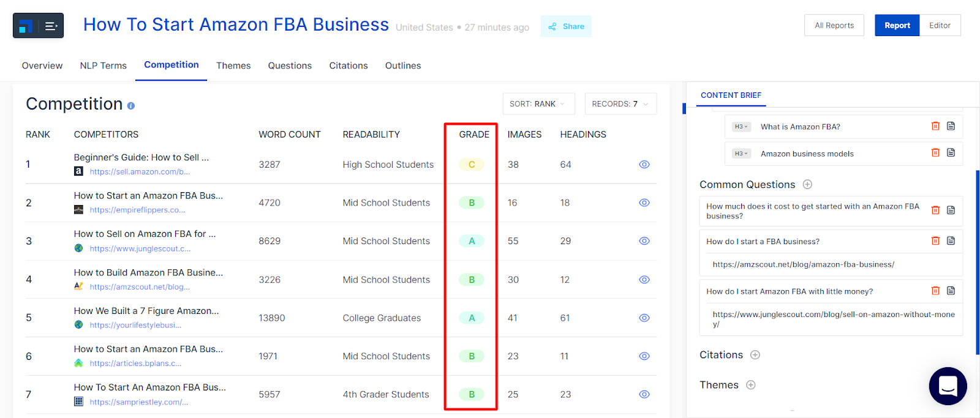Toggle eye icon for rank 1 competitor

(644, 165)
